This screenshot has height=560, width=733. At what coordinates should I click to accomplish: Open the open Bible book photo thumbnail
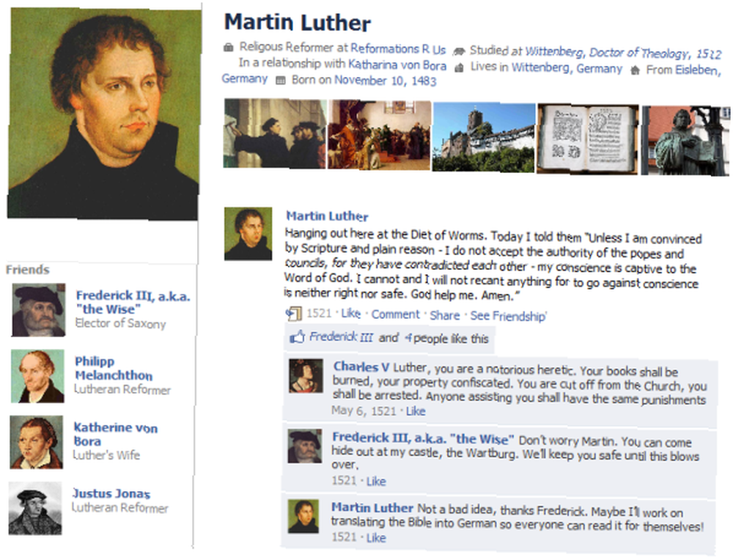tap(588, 139)
